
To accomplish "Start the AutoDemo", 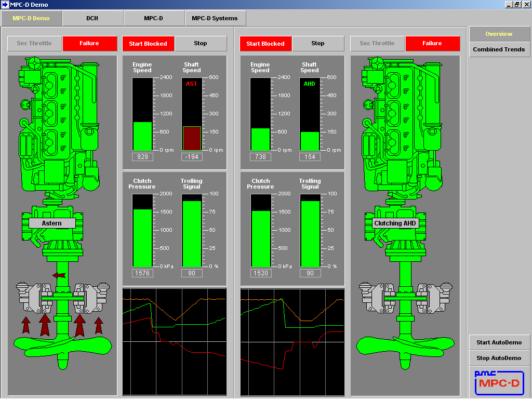I will (499, 343).
